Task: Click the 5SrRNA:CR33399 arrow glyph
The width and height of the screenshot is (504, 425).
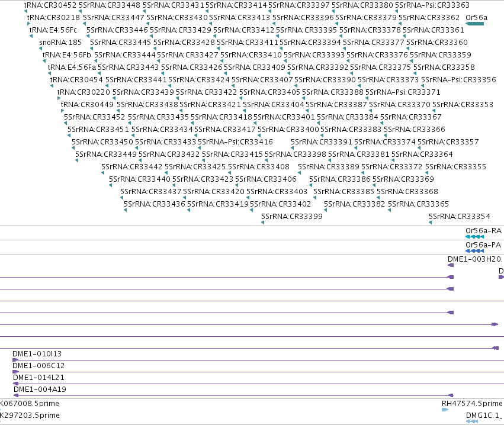Action: (262, 223)
